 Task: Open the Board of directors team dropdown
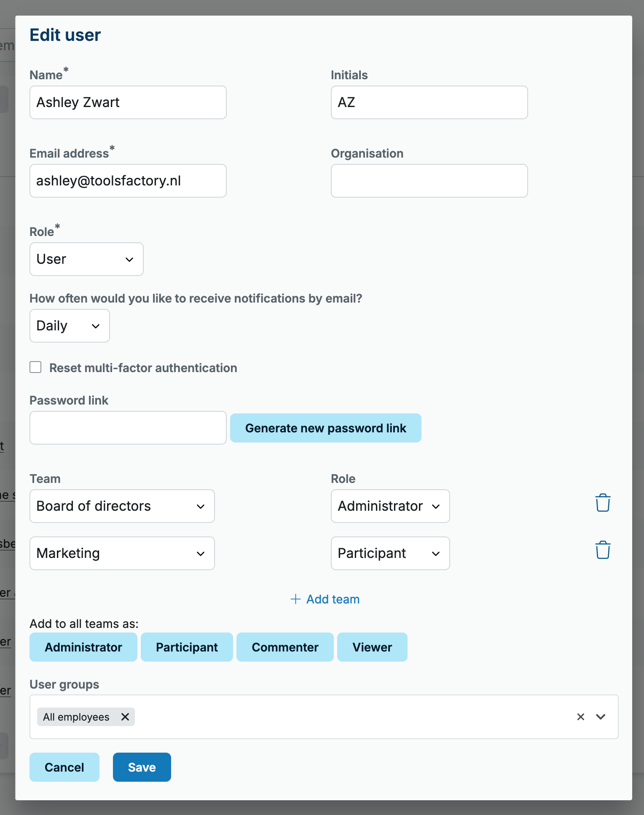pyautogui.click(x=122, y=506)
